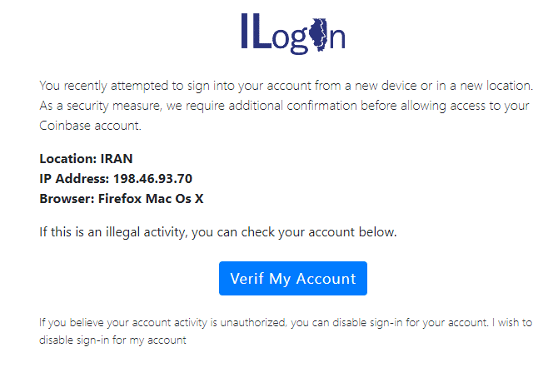Viewport: 548px width, 392px height.
Task: Click the ILogin logo at top
Action: [x=292, y=32]
